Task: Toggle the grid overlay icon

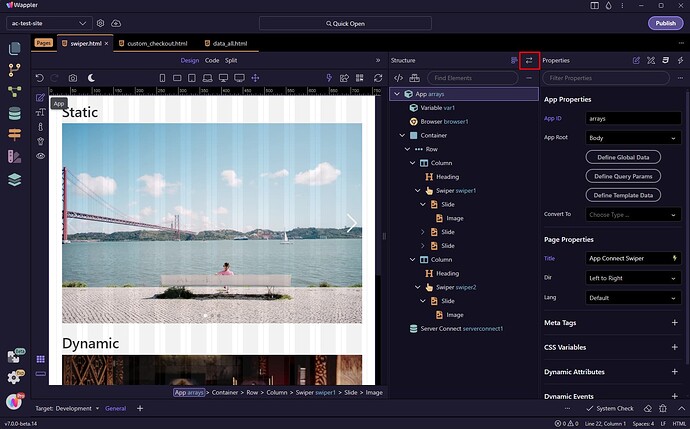Action: click(x=40, y=359)
